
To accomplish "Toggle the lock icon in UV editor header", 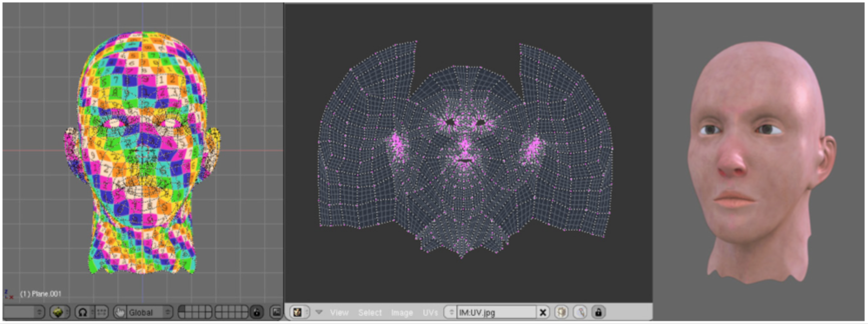I will (x=598, y=312).
